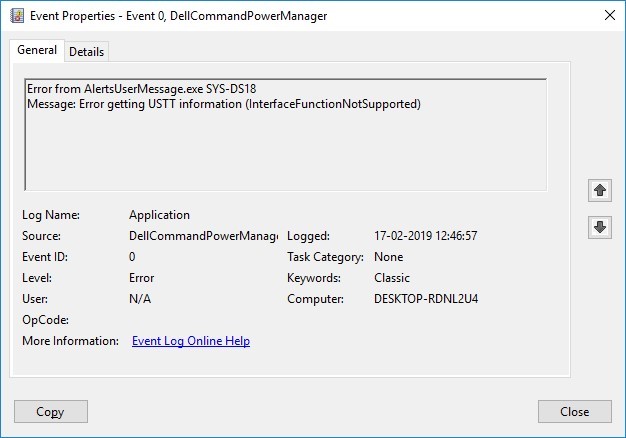This screenshot has height=438, width=626.
Task: Select the 'Error getting USTT information' message line
Action: click(224, 104)
